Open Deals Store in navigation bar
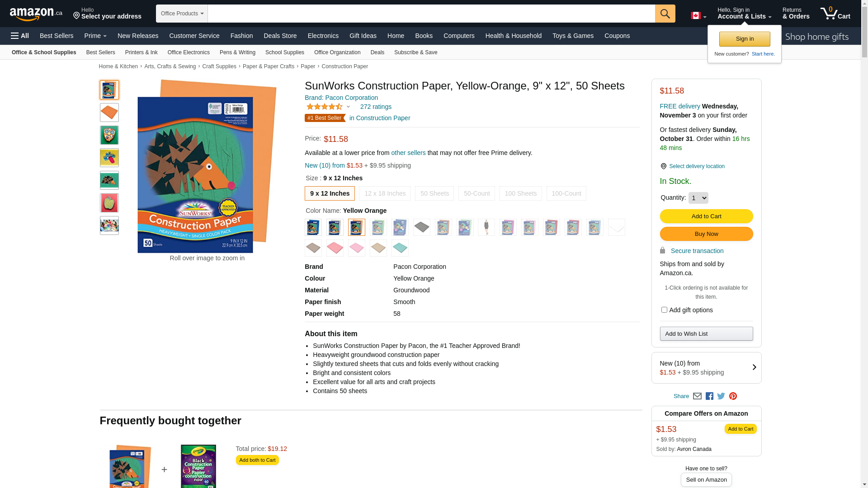The height and width of the screenshot is (488, 868). [x=280, y=36]
